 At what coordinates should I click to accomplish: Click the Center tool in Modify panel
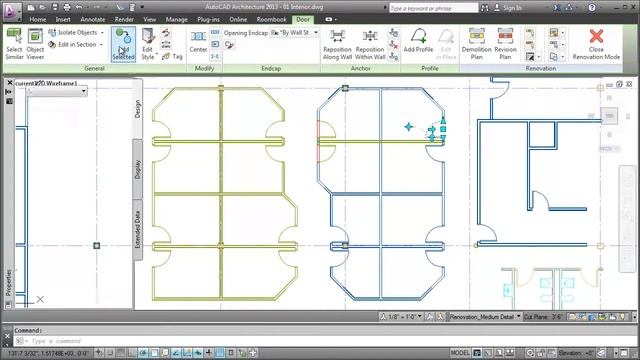pyautogui.click(x=198, y=42)
